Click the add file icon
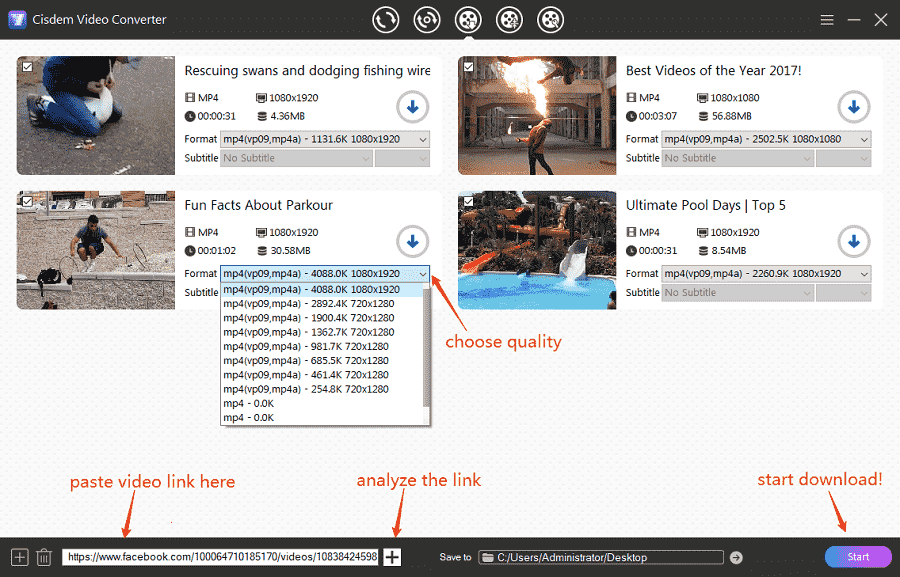The width and height of the screenshot is (900, 577). pyautogui.click(x=20, y=557)
